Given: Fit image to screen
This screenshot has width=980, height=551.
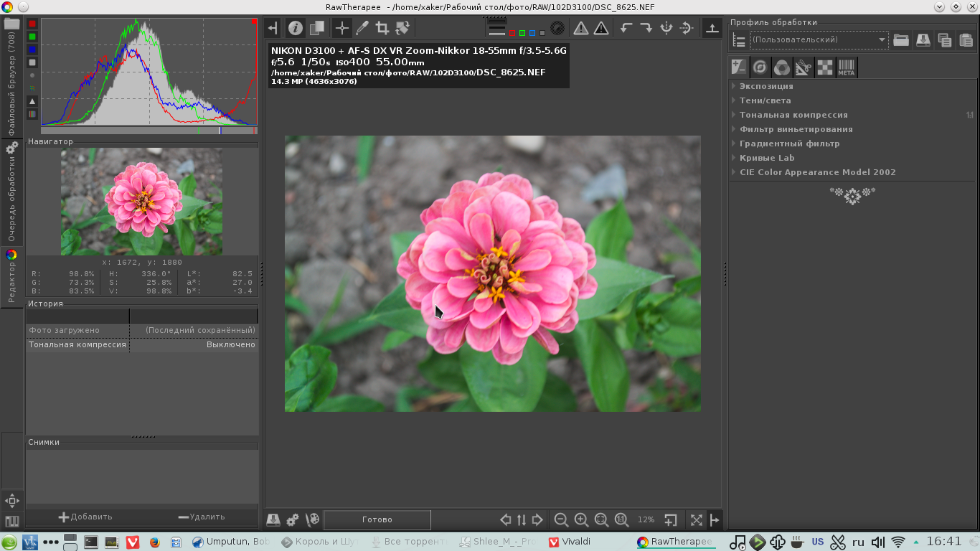Looking at the screenshot, I should (x=601, y=519).
